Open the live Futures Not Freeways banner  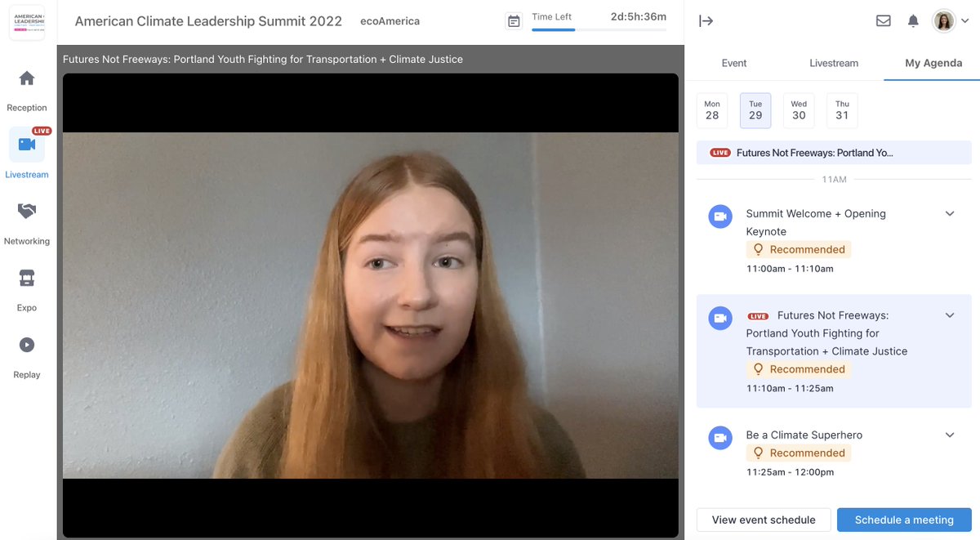tap(833, 152)
